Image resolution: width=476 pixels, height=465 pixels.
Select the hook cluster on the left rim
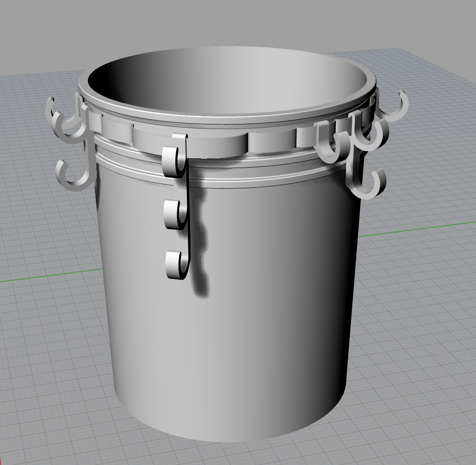coord(72,143)
